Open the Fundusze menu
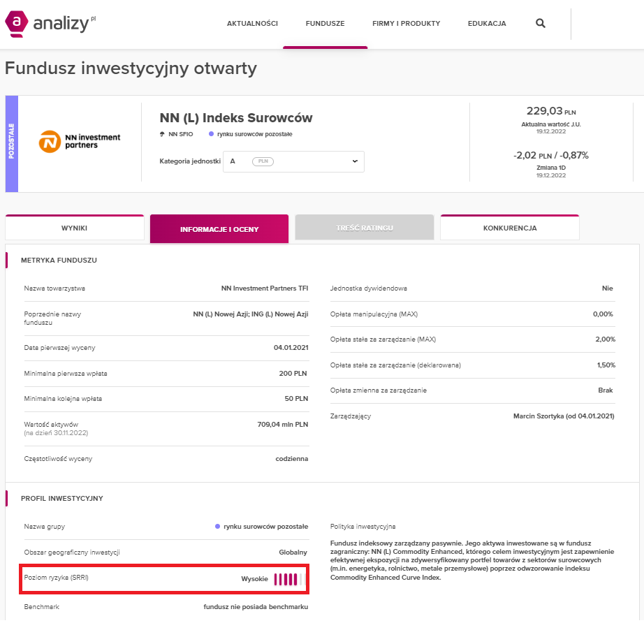The image size is (644, 644). 325,24
